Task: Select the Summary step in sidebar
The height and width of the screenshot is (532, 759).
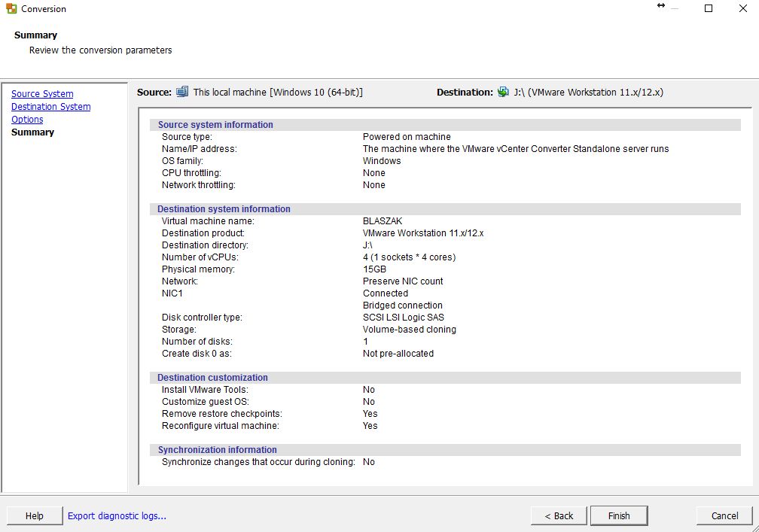Action: [x=32, y=132]
